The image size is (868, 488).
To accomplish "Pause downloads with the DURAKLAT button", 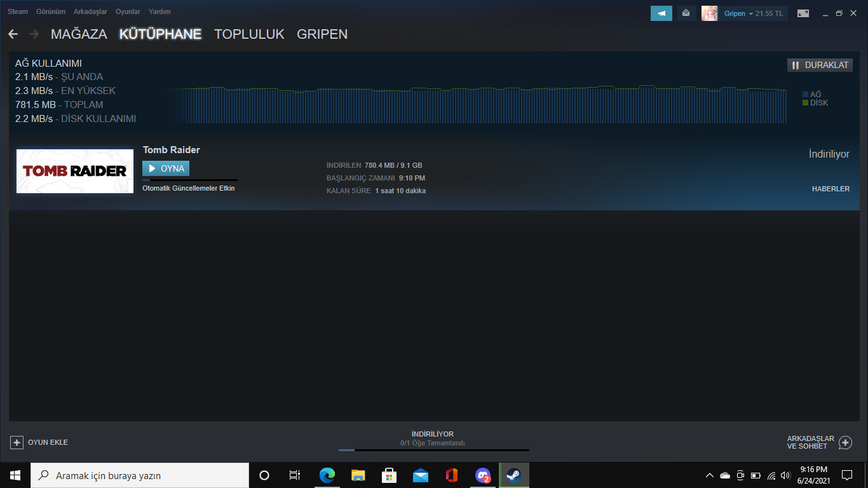I will pos(820,65).
